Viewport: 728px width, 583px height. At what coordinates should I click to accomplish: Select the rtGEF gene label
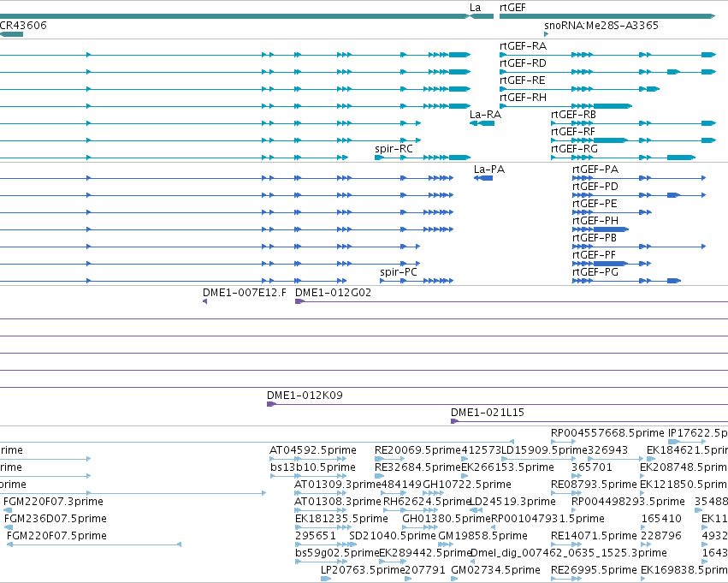coord(512,8)
